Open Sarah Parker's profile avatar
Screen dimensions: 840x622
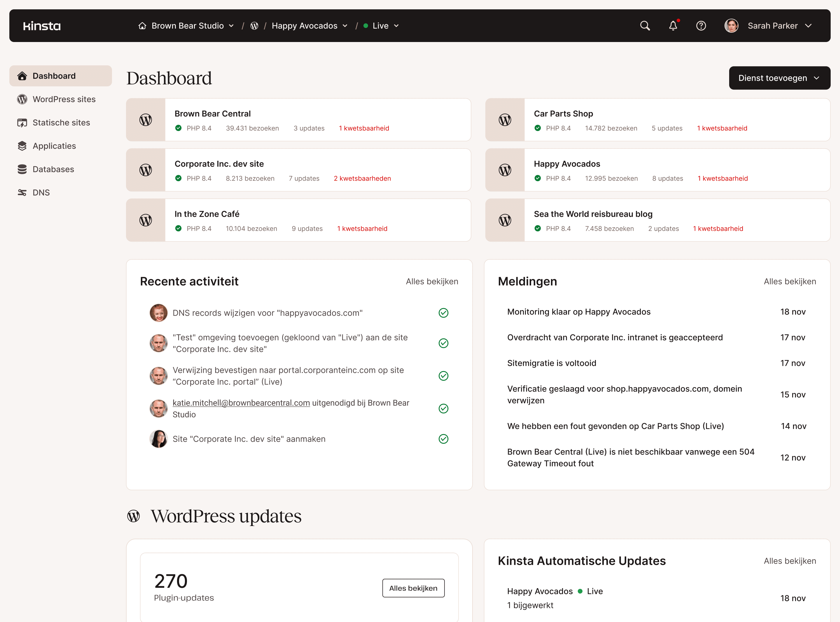pos(731,26)
